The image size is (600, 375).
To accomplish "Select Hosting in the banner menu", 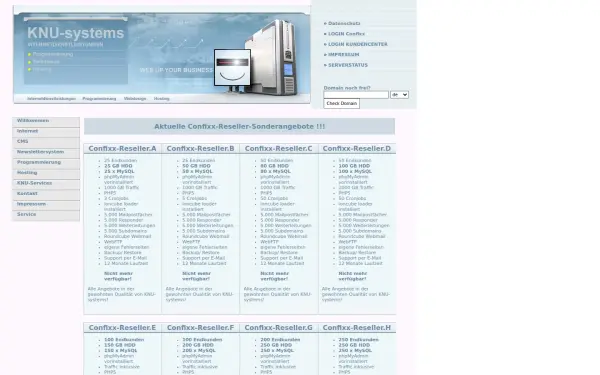I will 161,99.
